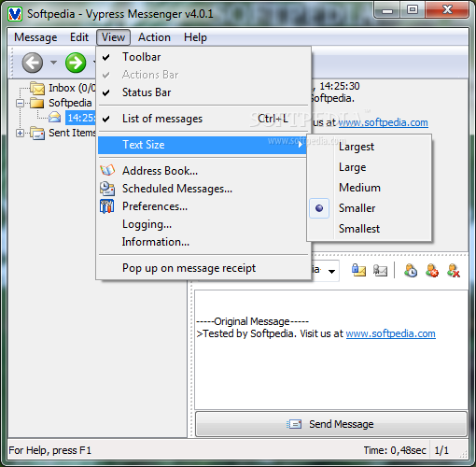Open the Text Size submenu

(203, 145)
